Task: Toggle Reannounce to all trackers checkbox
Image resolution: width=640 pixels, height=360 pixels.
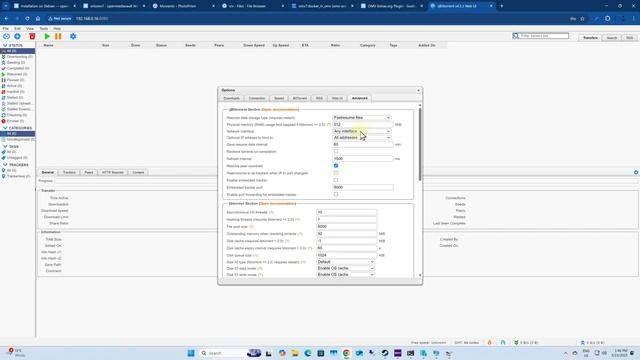Action: click(x=336, y=173)
